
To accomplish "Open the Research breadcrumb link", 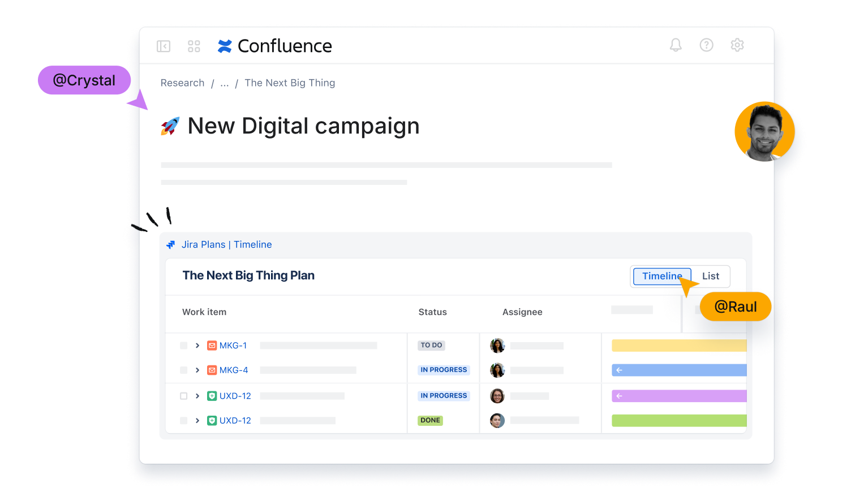I will tap(182, 83).
